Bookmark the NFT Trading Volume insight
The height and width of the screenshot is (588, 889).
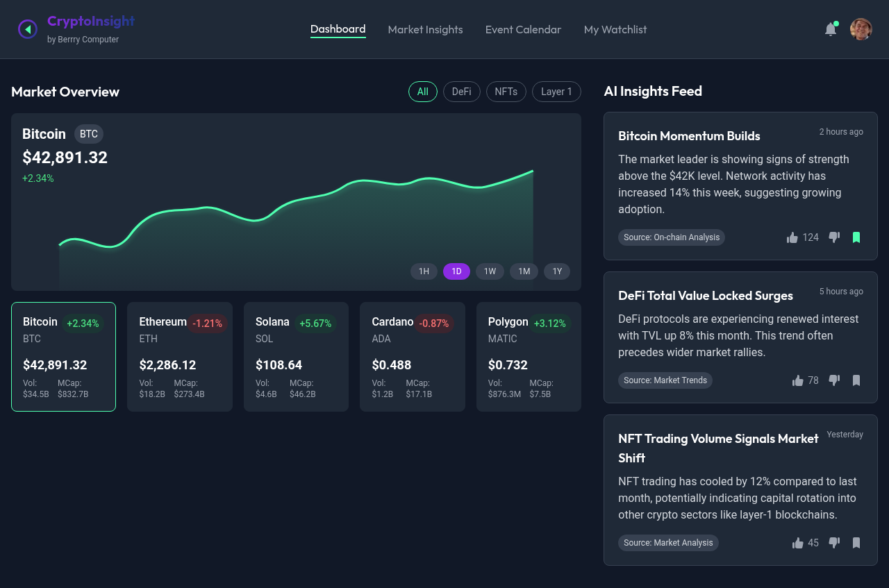pyautogui.click(x=856, y=542)
